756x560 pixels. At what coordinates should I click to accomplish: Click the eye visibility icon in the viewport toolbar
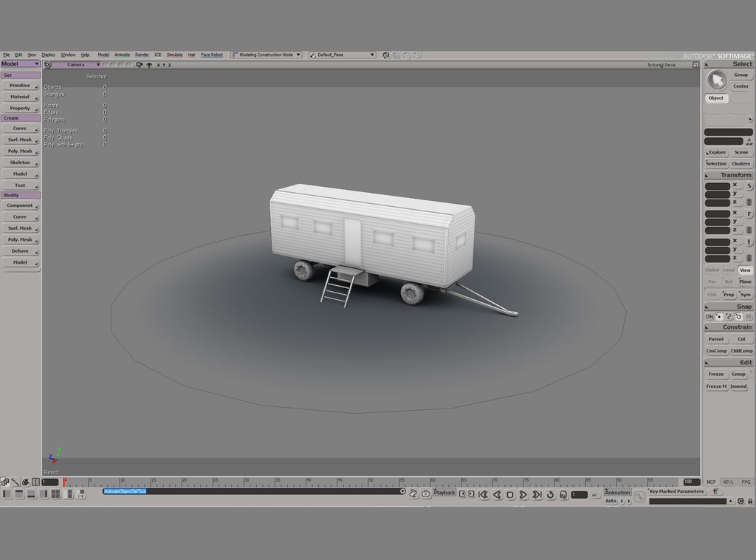tap(148, 65)
